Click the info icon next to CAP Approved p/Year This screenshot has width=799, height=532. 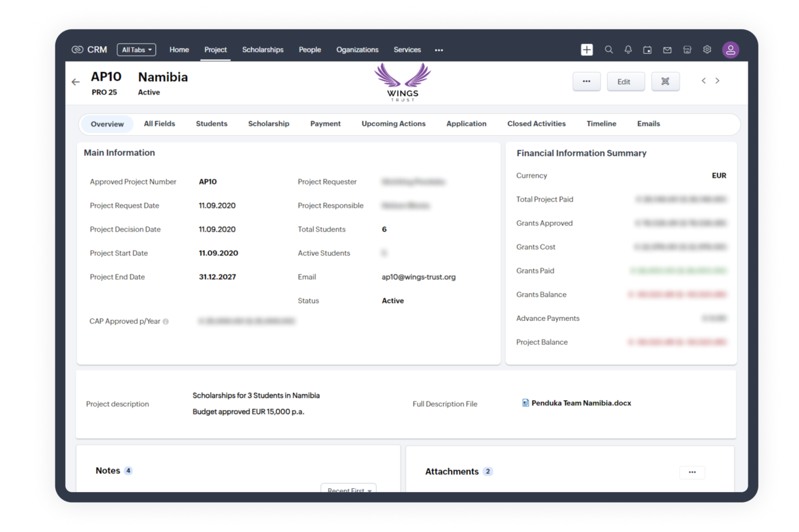pyautogui.click(x=166, y=322)
